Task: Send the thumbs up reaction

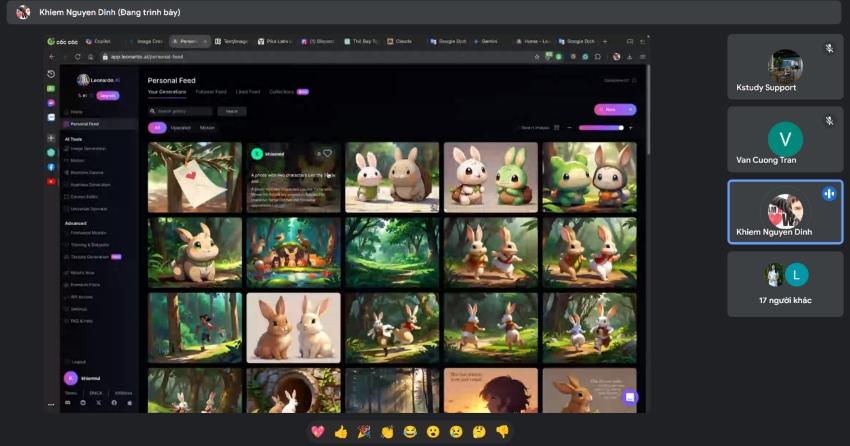Action: point(341,432)
